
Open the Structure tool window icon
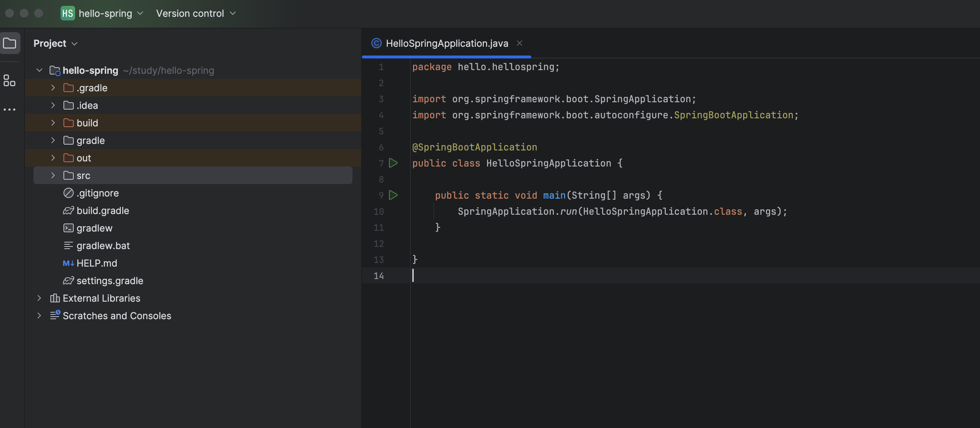[9, 80]
